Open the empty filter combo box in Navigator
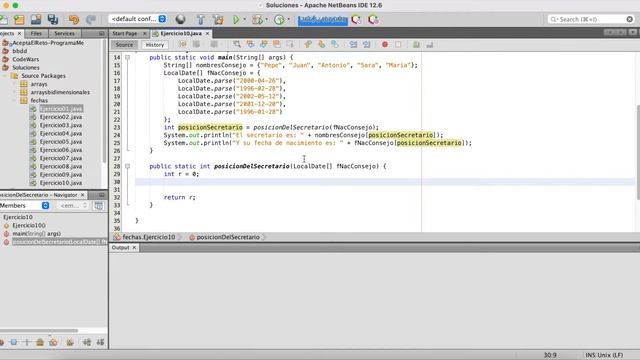 coord(73,206)
